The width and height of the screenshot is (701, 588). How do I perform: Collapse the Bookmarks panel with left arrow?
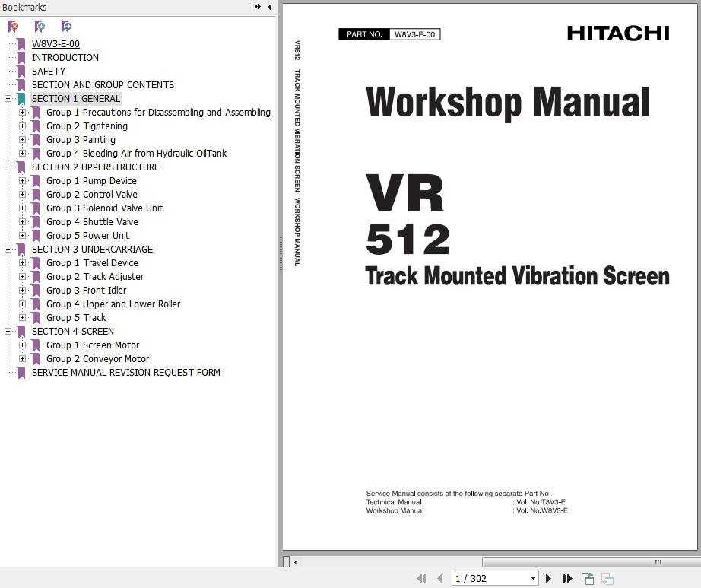(270, 7)
